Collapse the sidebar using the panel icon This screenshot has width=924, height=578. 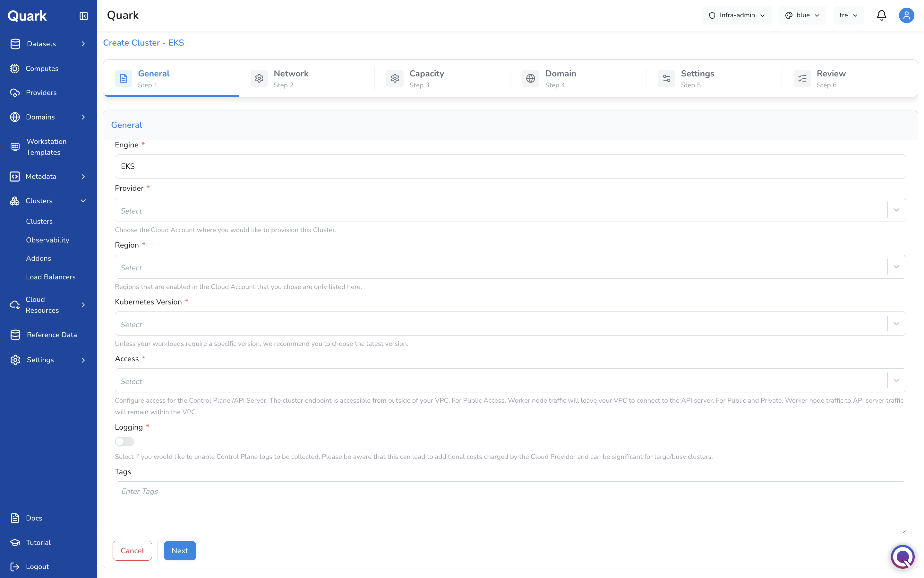coord(84,16)
